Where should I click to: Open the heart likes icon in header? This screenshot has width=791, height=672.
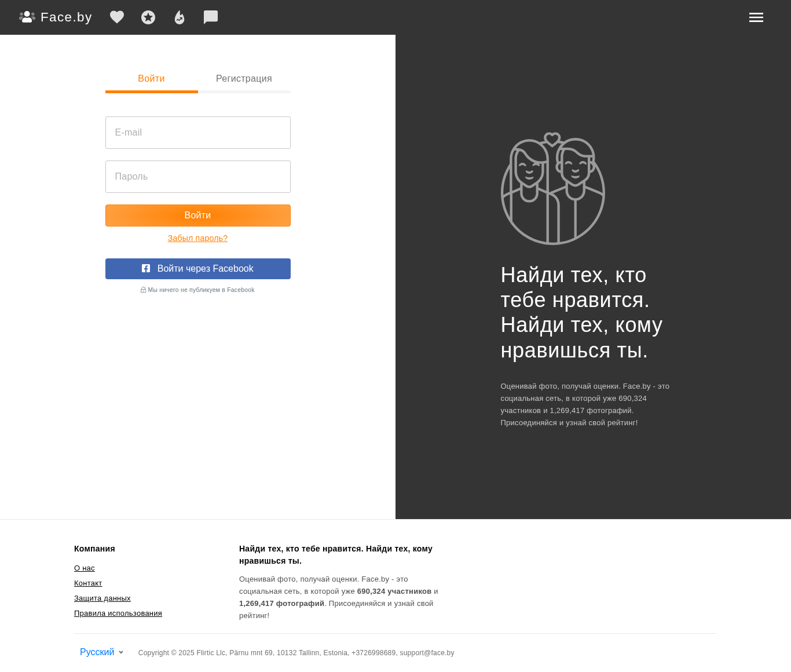117,17
